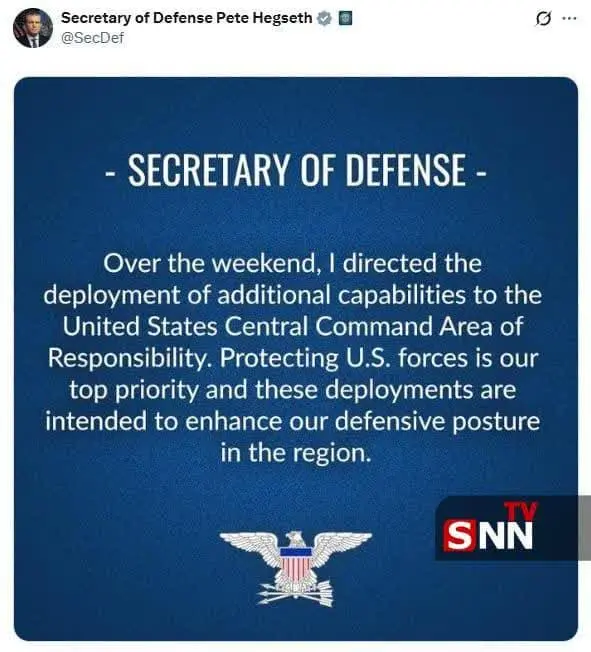Click the 'Over the weekend, I directed' line
This screenshot has width=591, height=652.
pyautogui.click(x=292, y=264)
